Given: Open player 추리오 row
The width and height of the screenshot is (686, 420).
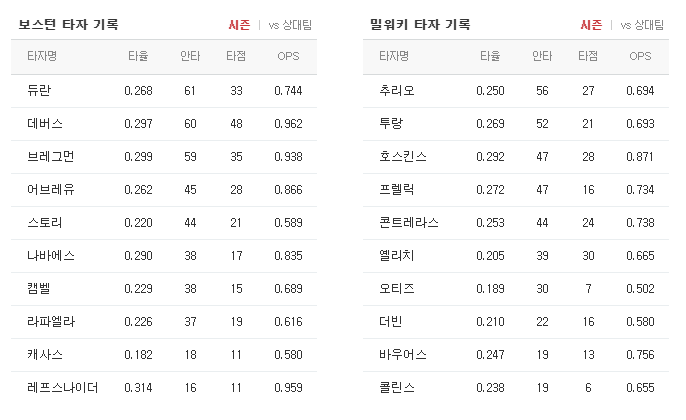Looking at the screenshot, I should 516,91.
